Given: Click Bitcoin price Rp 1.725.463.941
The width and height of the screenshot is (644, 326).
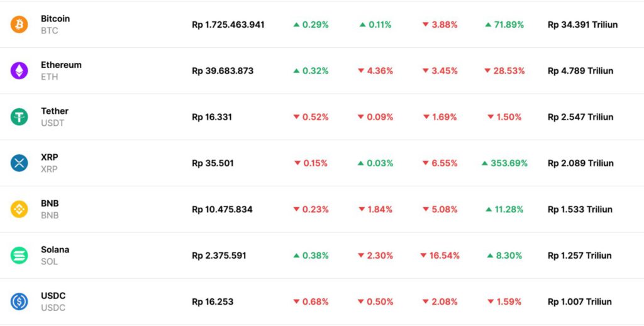Looking at the screenshot, I should [228, 25].
